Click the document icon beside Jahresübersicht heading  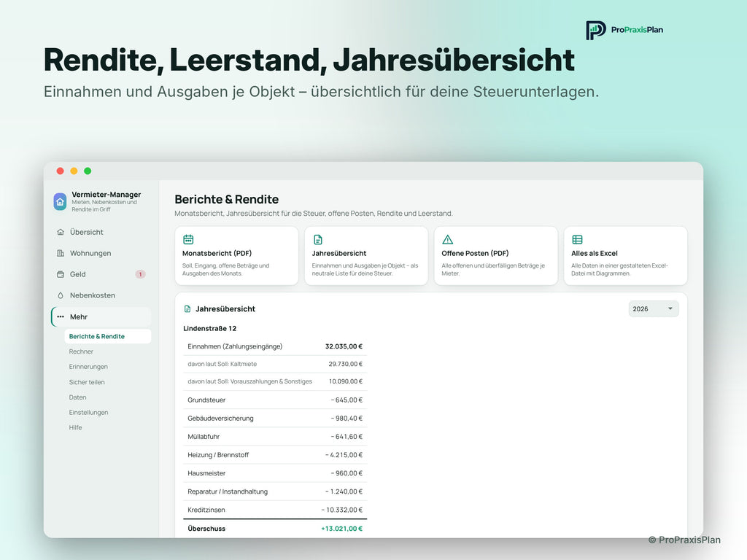tap(187, 309)
